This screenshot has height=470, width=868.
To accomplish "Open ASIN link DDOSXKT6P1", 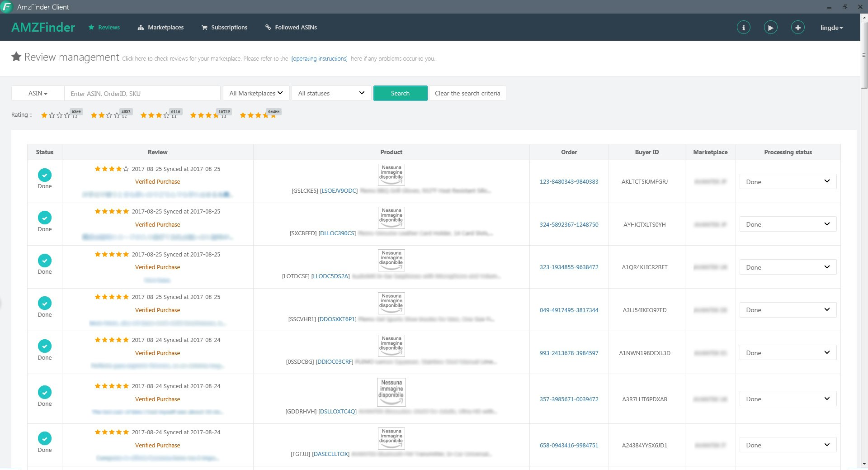I will click(337, 319).
